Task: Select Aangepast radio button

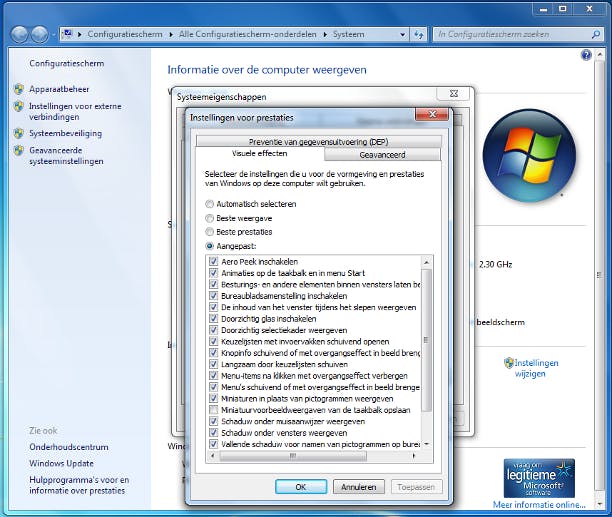Action: 210,246
